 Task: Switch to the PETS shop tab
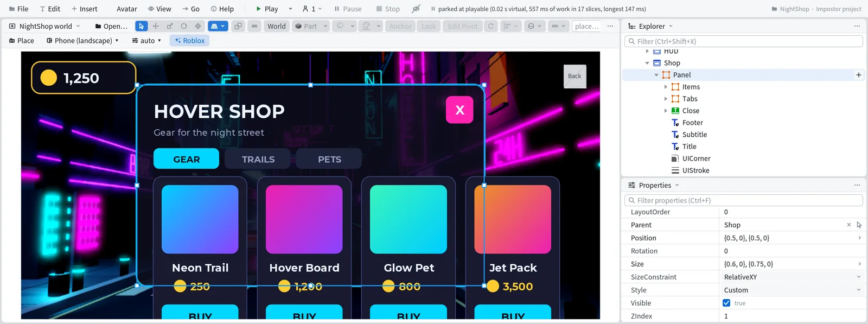[329, 159]
